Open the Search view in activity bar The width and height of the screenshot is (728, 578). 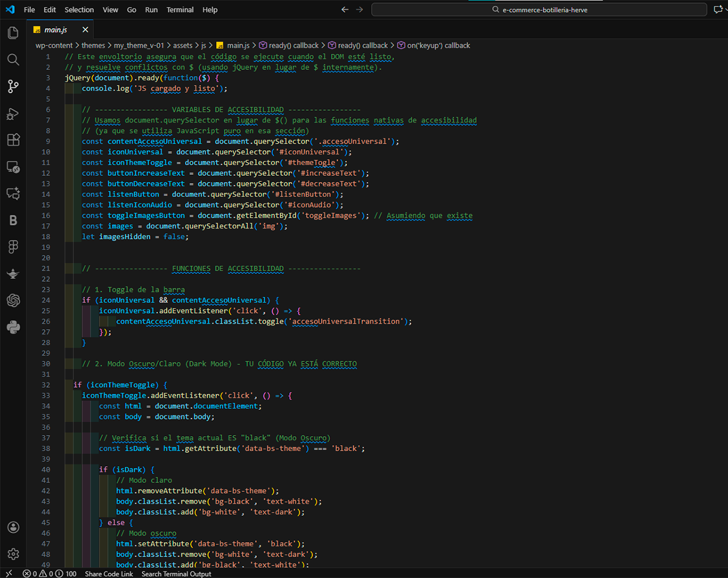13,59
